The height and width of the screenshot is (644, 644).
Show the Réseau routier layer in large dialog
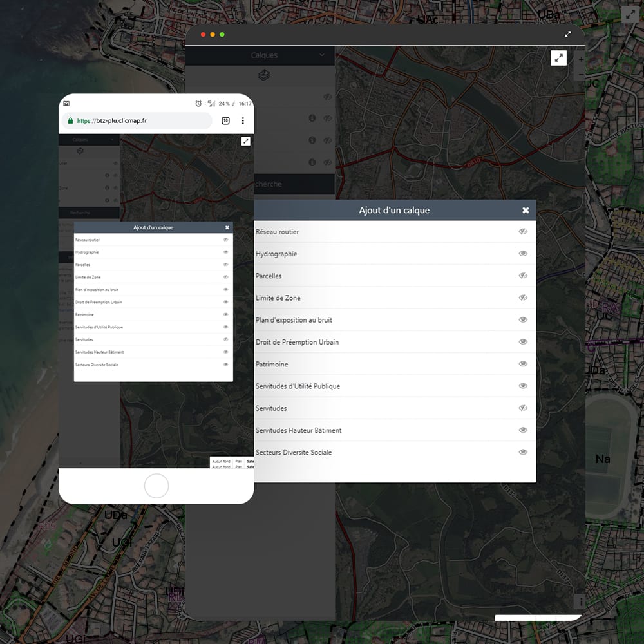point(523,232)
